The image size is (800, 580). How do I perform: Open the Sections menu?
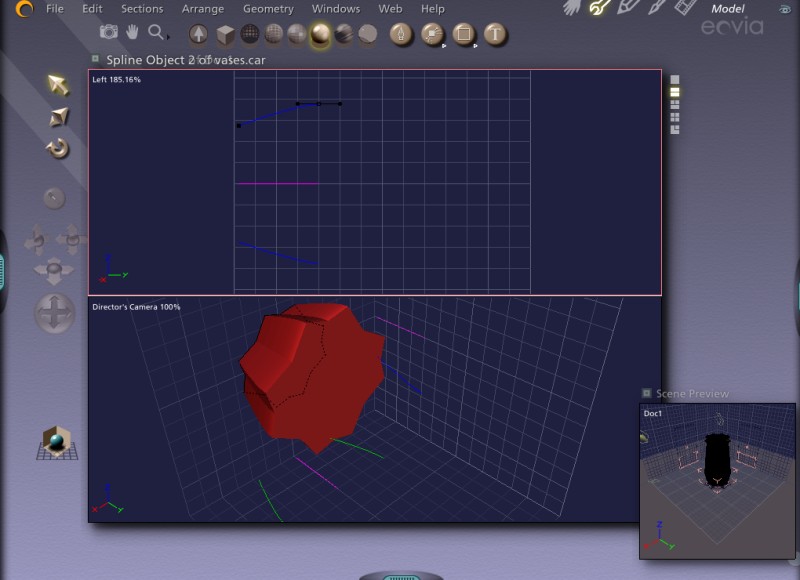click(x=142, y=9)
